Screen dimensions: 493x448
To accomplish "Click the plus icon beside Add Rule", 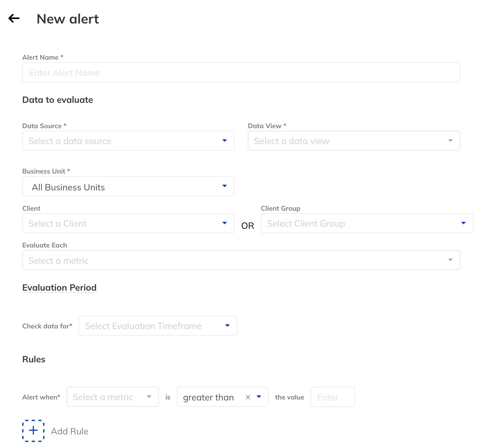I will (x=33, y=431).
